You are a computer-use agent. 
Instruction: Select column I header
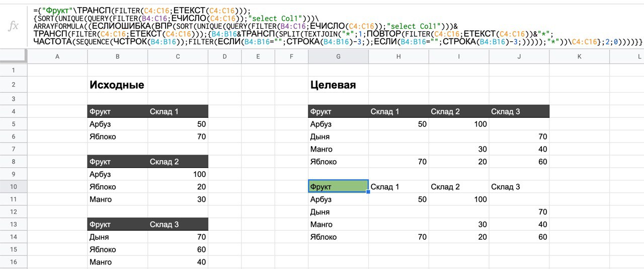pos(459,57)
